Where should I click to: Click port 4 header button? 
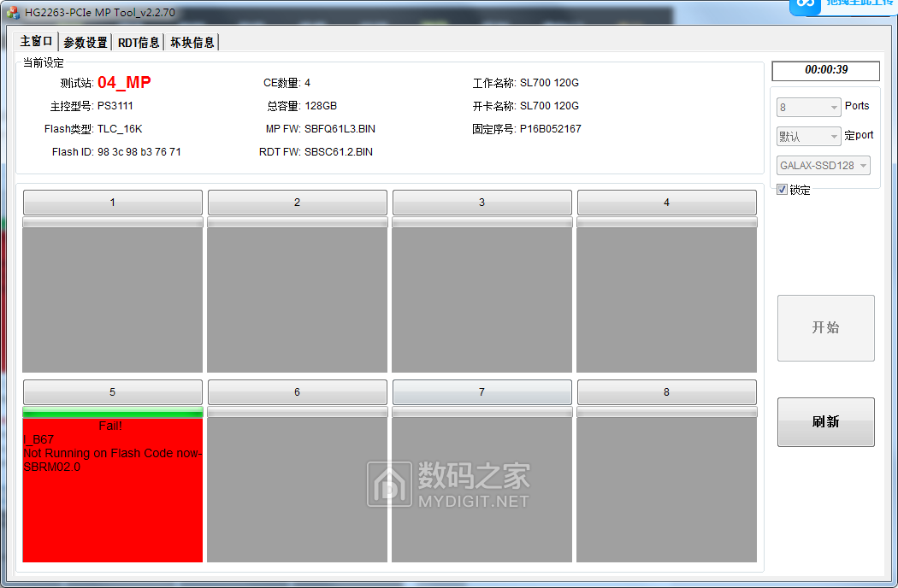(x=666, y=202)
